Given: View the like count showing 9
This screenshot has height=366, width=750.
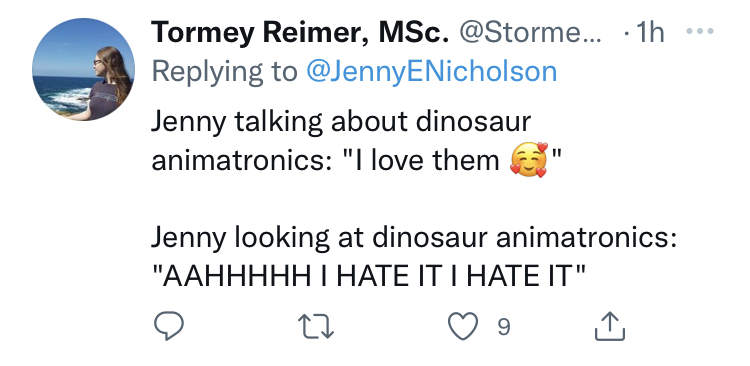Looking at the screenshot, I should coord(504,327).
